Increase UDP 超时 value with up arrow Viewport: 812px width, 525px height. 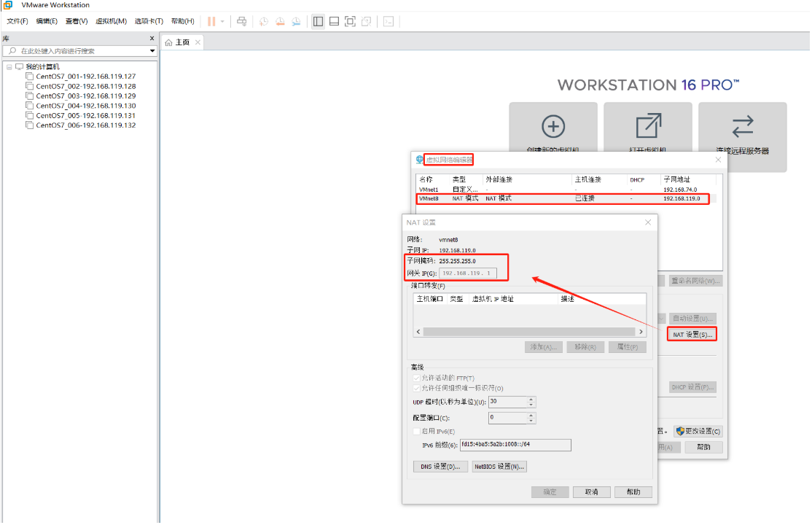click(531, 400)
